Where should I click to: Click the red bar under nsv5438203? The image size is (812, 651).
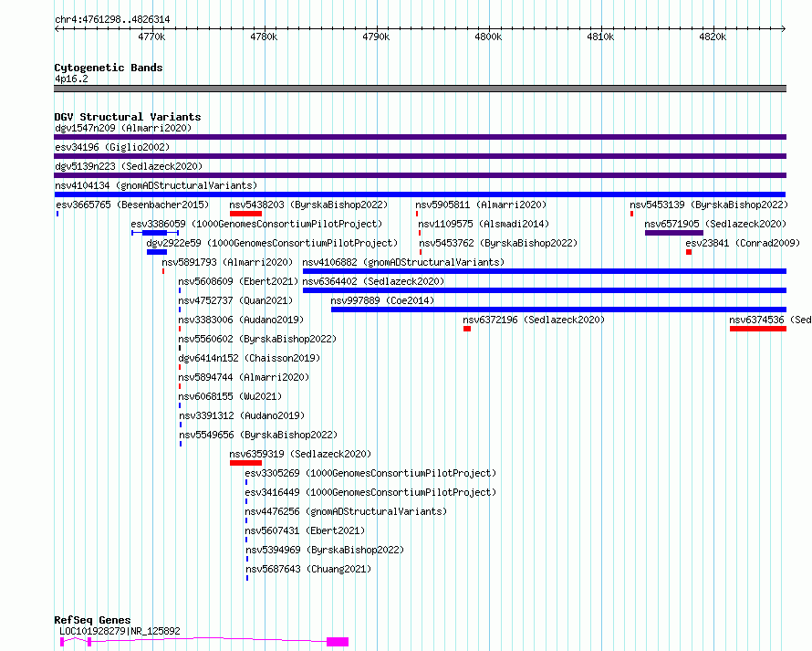(246, 214)
